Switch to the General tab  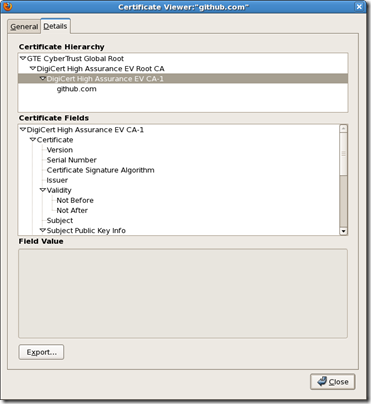click(24, 27)
